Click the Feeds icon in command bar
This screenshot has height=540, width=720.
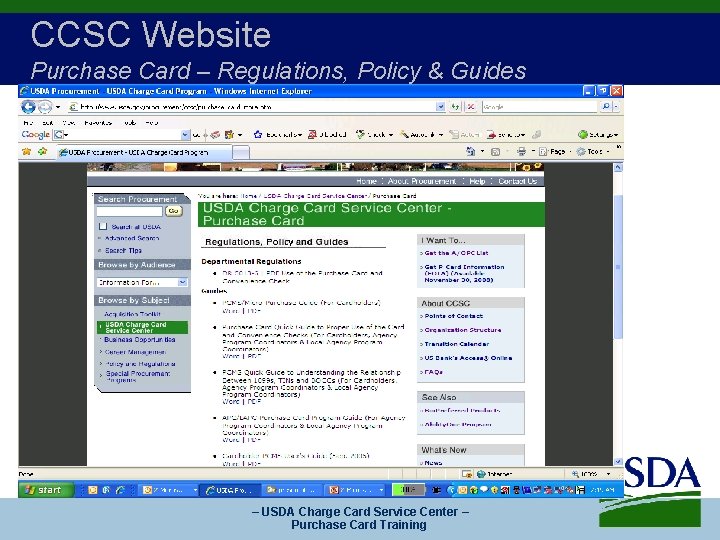(495, 152)
